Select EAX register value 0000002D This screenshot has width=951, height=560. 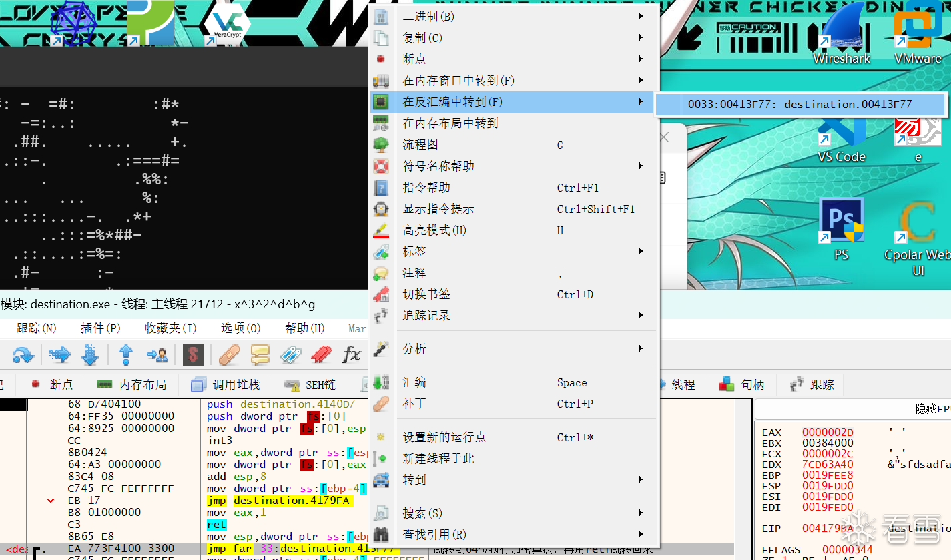click(829, 433)
